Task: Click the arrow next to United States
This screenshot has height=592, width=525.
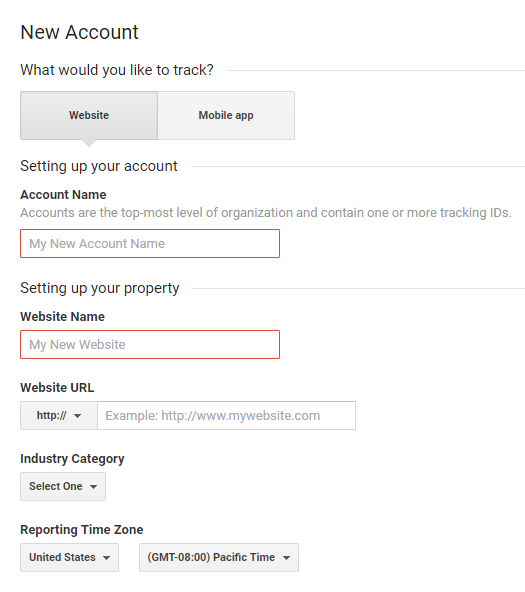Action: [x=106, y=558]
